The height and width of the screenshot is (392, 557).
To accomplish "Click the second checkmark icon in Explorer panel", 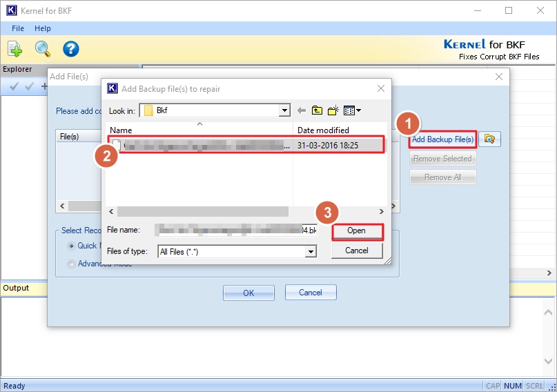I will pos(30,86).
